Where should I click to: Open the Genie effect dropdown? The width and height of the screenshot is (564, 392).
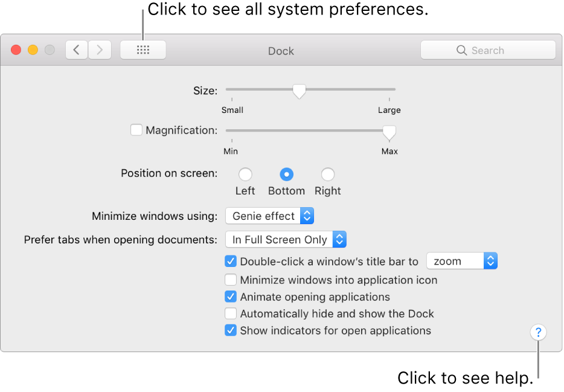(269, 216)
